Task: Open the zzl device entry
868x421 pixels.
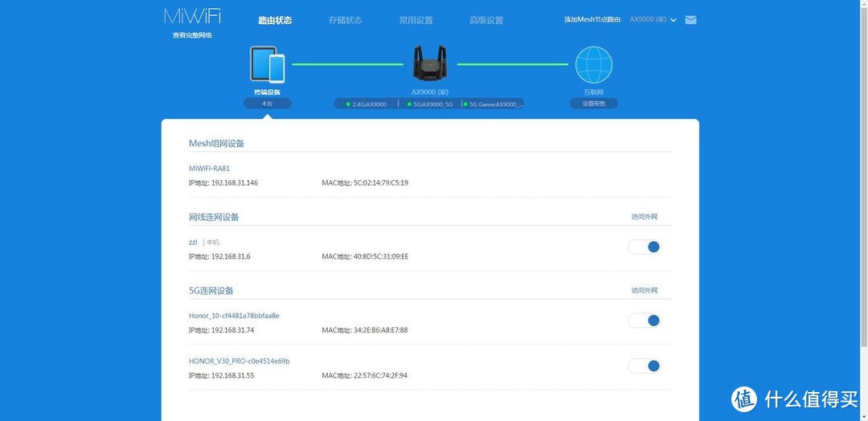Action: (193, 242)
